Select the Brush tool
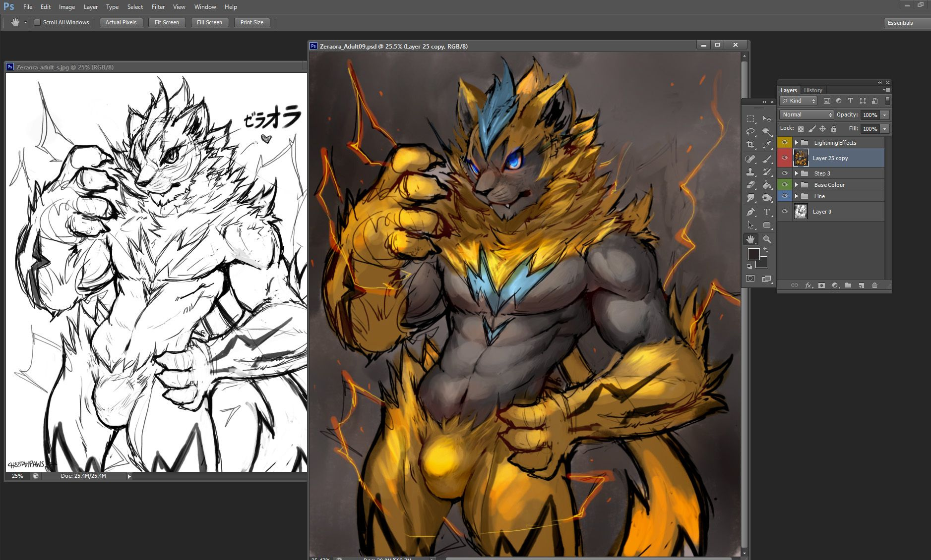 pyautogui.click(x=767, y=159)
